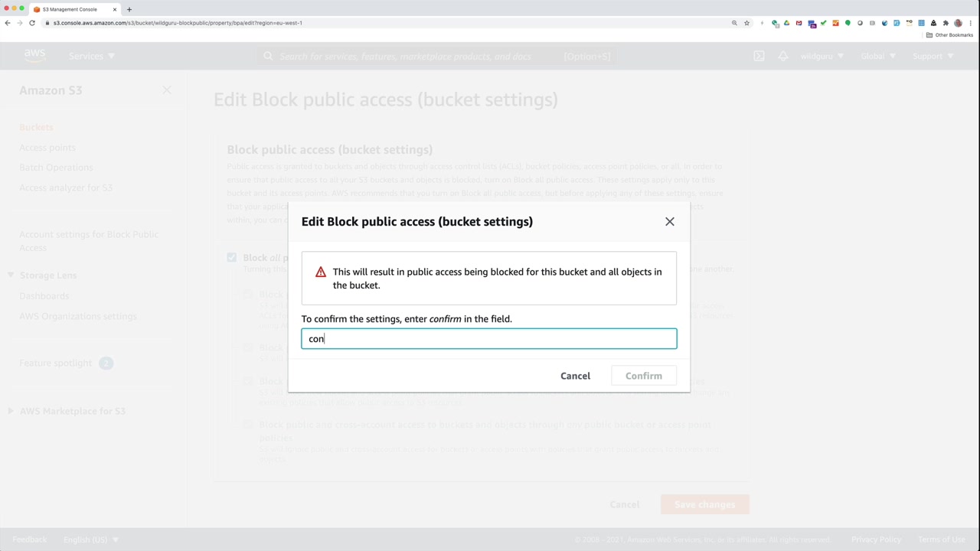The image size is (980, 551).
Task: Select Buckets in the S3 sidebar
Action: tap(36, 127)
